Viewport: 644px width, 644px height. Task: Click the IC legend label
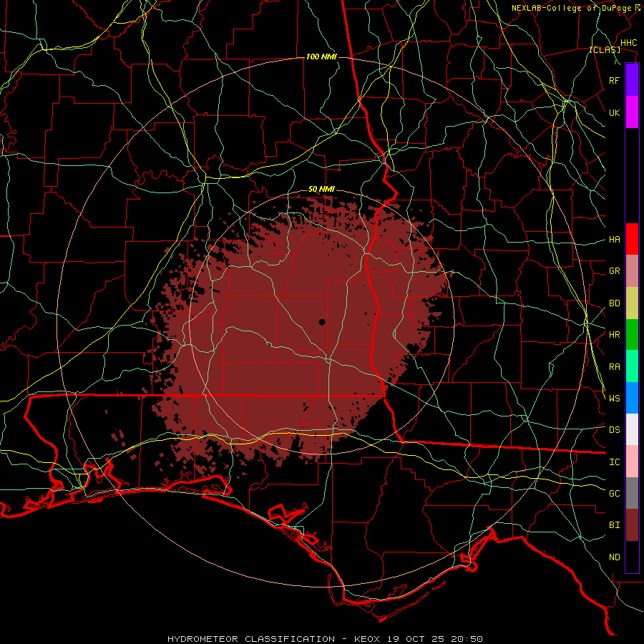click(x=615, y=462)
